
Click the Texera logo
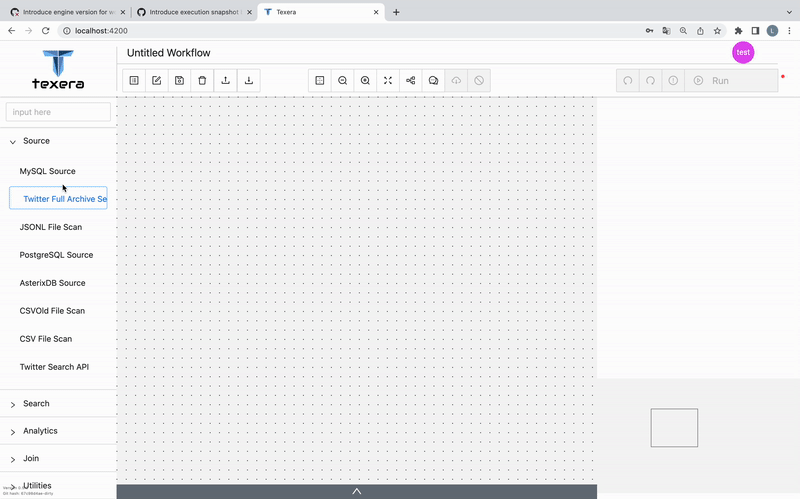click(x=58, y=70)
